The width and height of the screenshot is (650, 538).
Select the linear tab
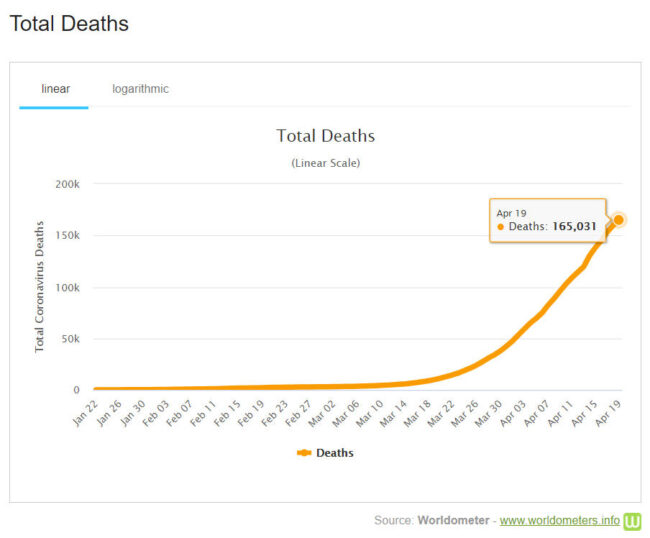coord(55,89)
